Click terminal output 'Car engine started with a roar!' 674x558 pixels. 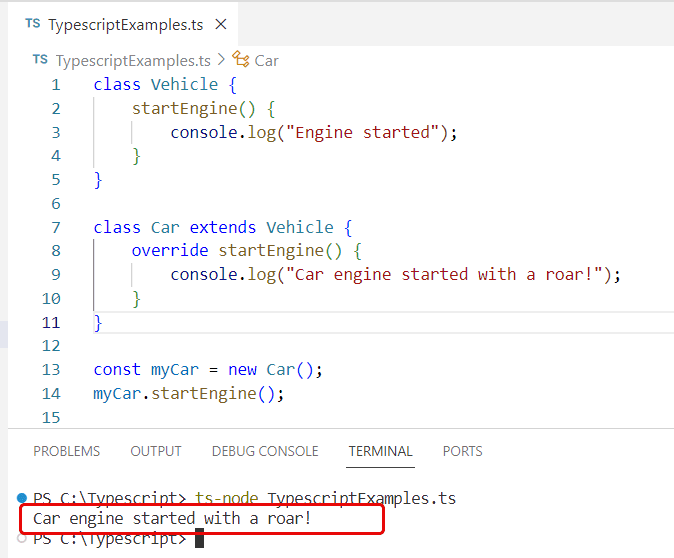pyautogui.click(x=172, y=518)
